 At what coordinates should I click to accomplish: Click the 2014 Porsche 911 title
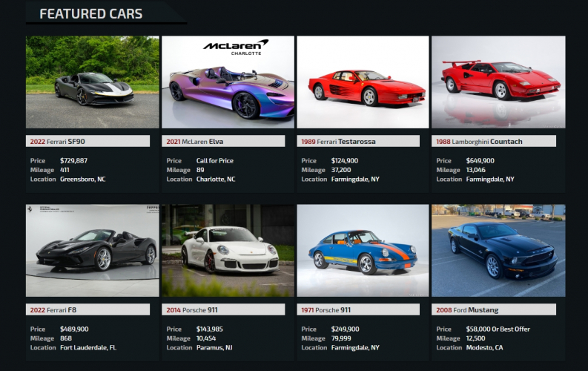(x=192, y=310)
